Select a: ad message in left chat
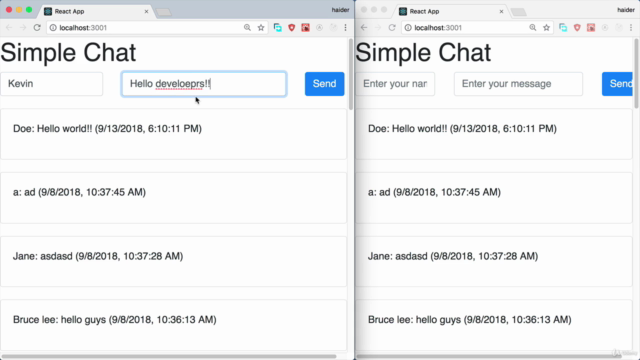Viewport: 640px width, 360px height. [173, 198]
